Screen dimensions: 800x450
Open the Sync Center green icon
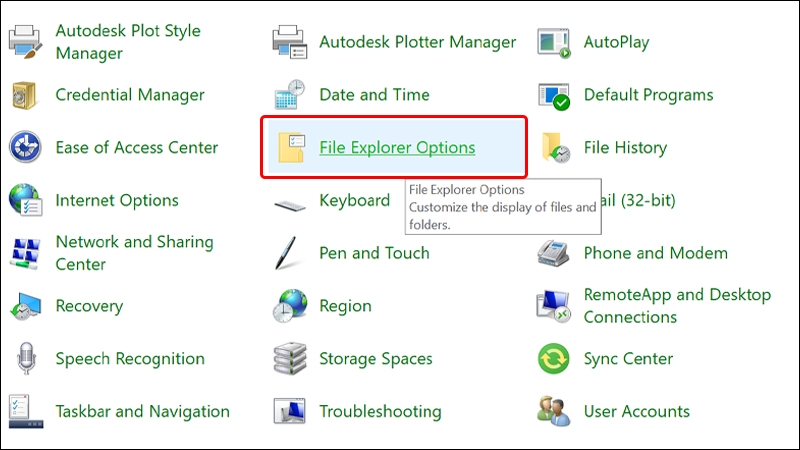click(553, 359)
